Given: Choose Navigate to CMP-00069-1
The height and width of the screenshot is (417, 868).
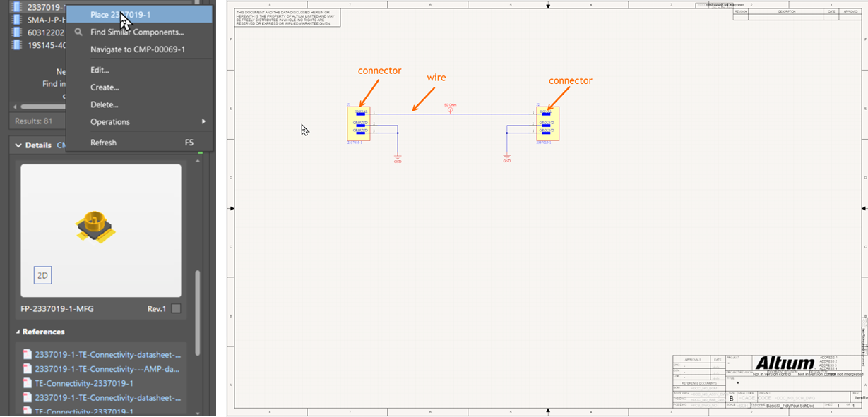Looking at the screenshot, I should pyautogui.click(x=138, y=49).
